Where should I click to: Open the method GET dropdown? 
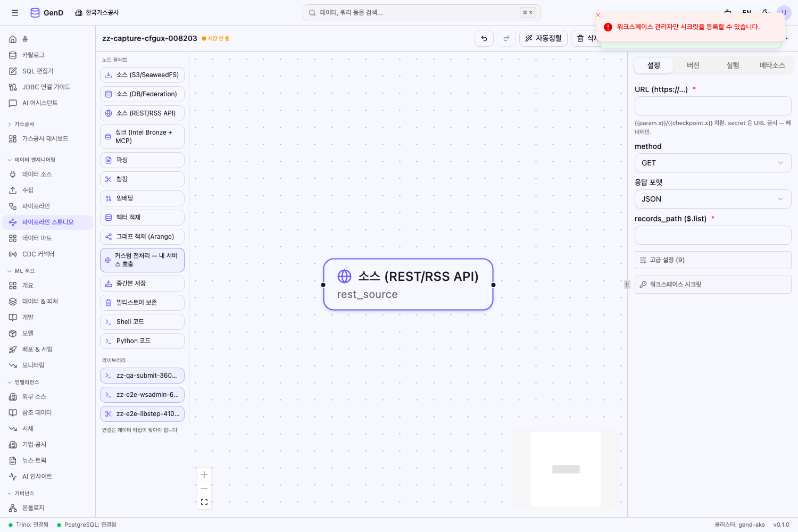(713, 163)
